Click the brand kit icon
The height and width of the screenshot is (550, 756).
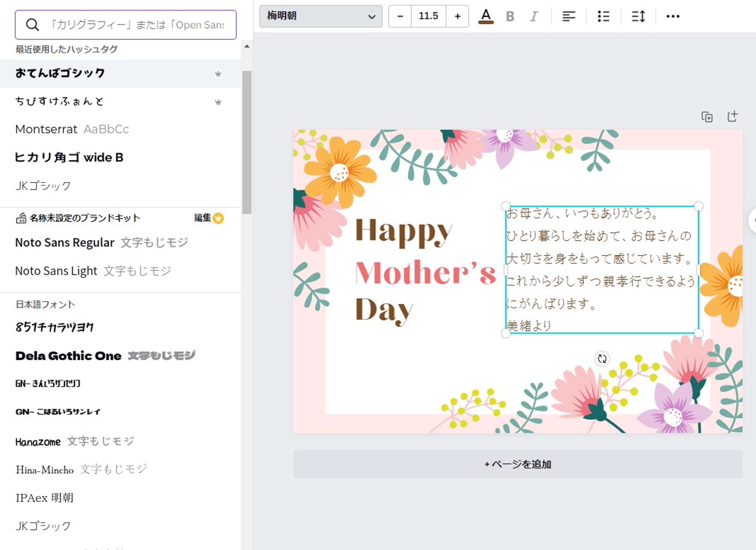21,218
